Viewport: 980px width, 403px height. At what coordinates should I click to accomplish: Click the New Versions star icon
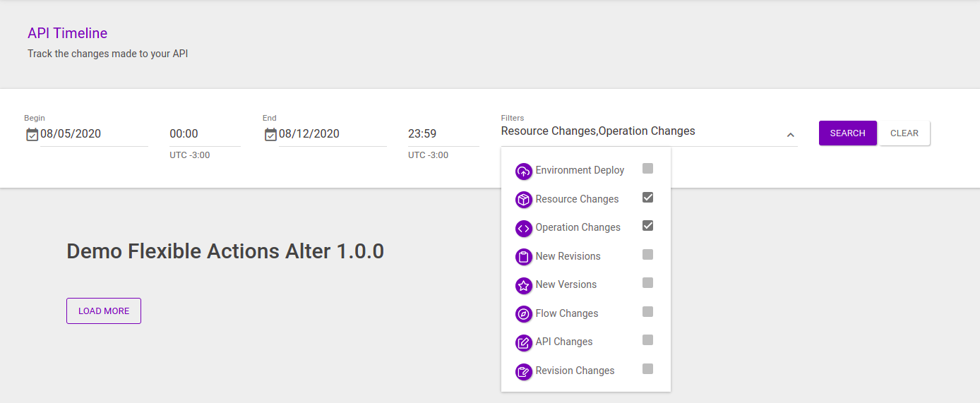click(523, 286)
